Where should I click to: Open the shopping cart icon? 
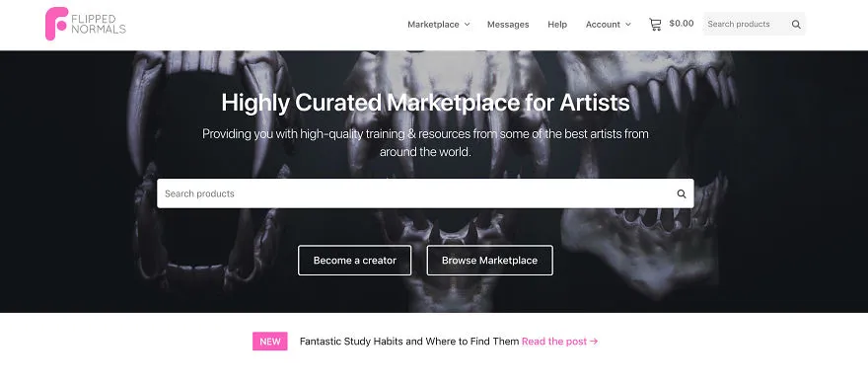tap(655, 24)
